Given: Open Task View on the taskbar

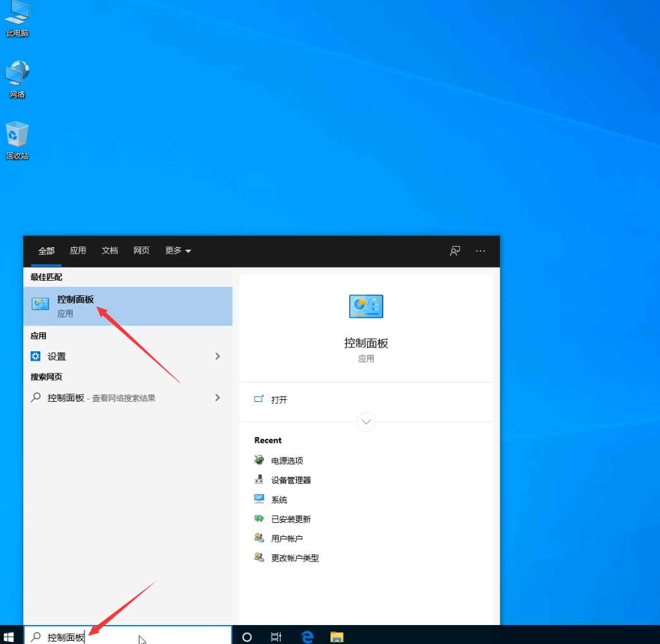Looking at the screenshot, I should click(x=276, y=637).
